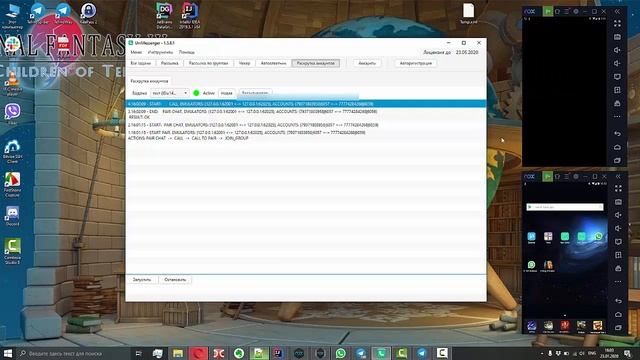Click recent apps button in home-screen Nox window
The height and width of the screenshot is (360, 640).
coord(618,327)
